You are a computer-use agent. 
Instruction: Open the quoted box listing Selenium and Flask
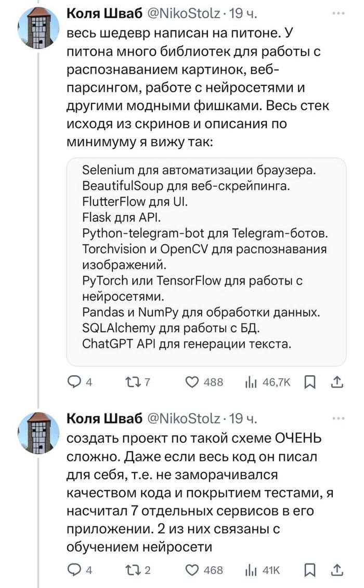[206, 261]
